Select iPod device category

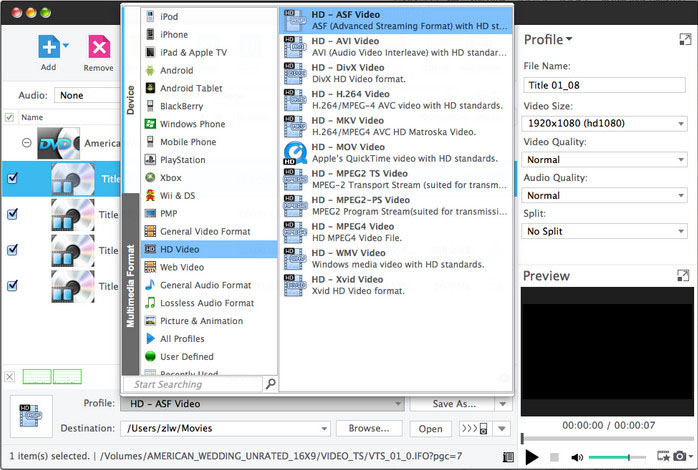[x=209, y=16]
